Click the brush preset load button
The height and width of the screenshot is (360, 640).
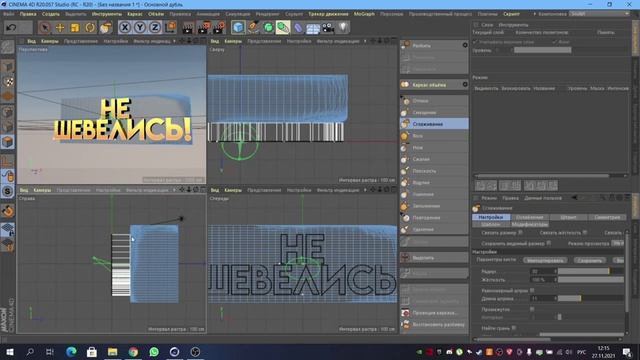point(545,260)
